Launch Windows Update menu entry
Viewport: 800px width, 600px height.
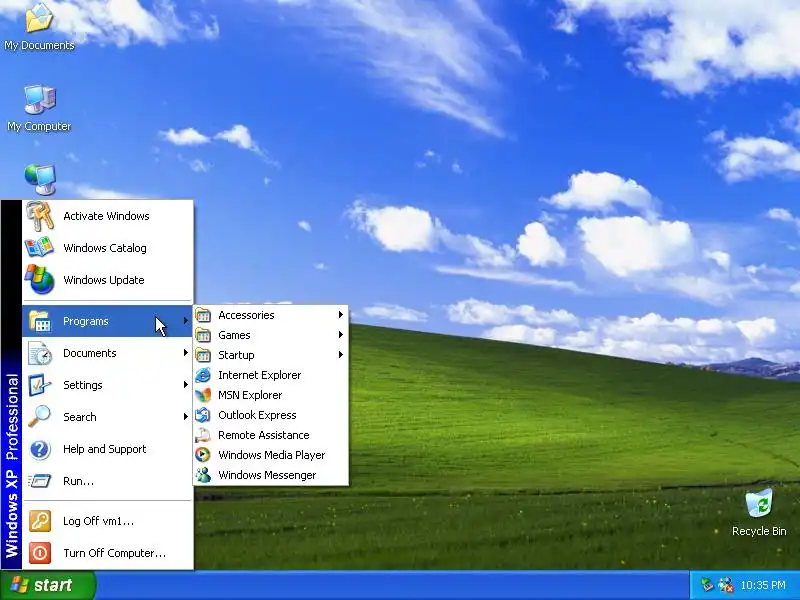(x=108, y=280)
